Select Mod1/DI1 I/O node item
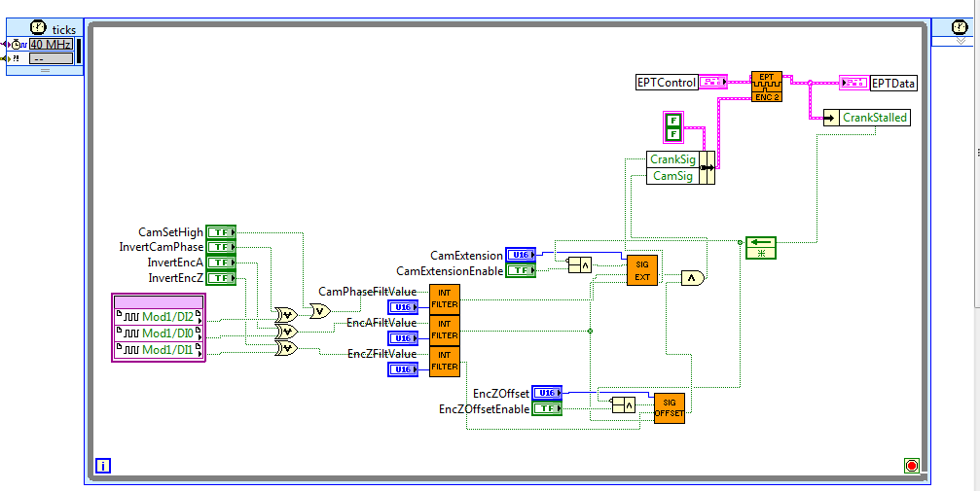980x491 pixels. (x=159, y=350)
